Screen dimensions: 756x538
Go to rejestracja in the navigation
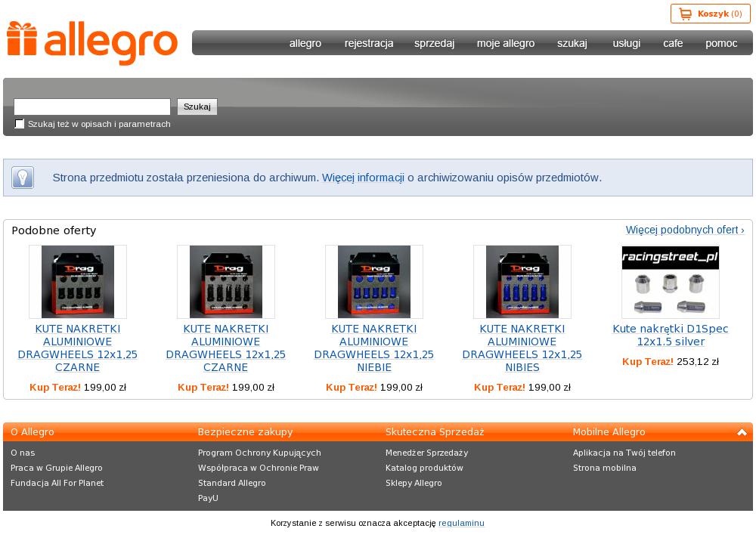coord(369,43)
